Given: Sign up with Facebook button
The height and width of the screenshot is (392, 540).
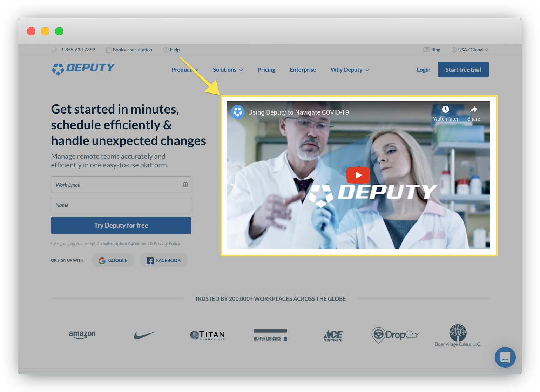Looking at the screenshot, I should pyautogui.click(x=163, y=260).
